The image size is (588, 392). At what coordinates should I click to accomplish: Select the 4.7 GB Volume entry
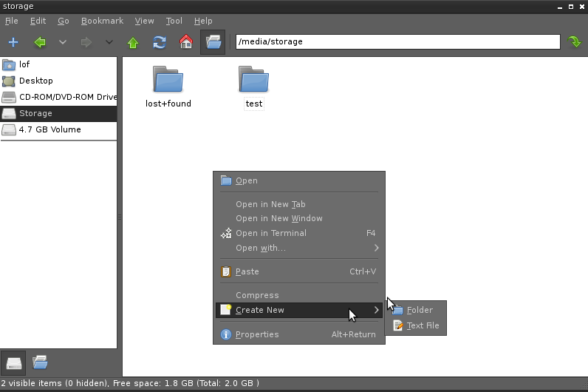click(x=58, y=129)
